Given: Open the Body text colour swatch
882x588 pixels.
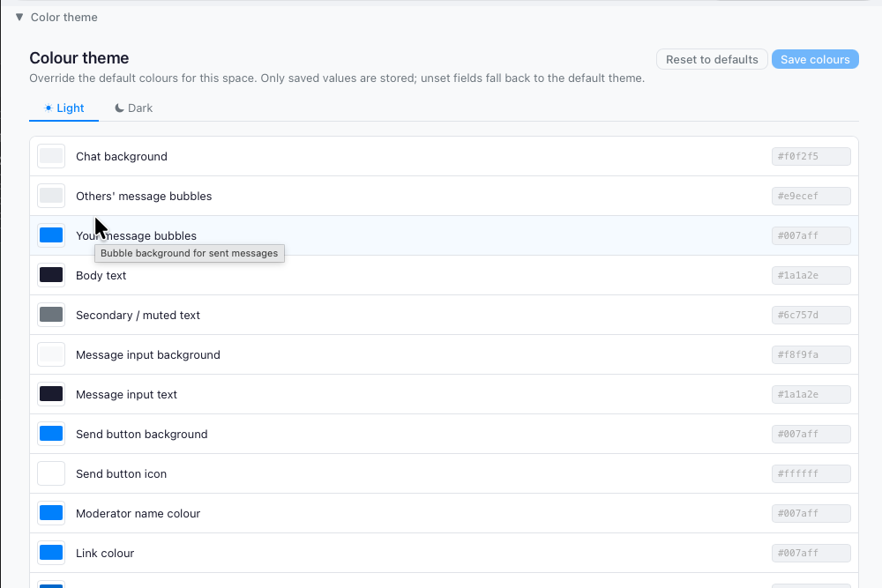Looking at the screenshot, I should coord(51,275).
